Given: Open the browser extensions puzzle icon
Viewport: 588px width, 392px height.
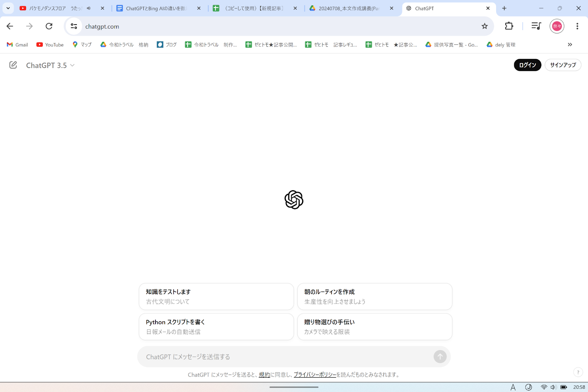Looking at the screenshot, I should pyautogui.click(x=509, y=26).
